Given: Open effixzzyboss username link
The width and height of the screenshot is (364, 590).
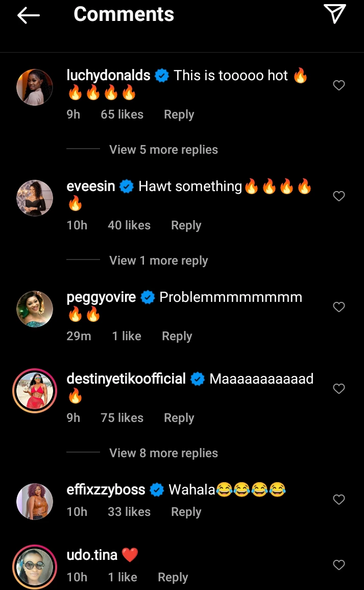Looking at the screenshot, I should pos(106,490).
